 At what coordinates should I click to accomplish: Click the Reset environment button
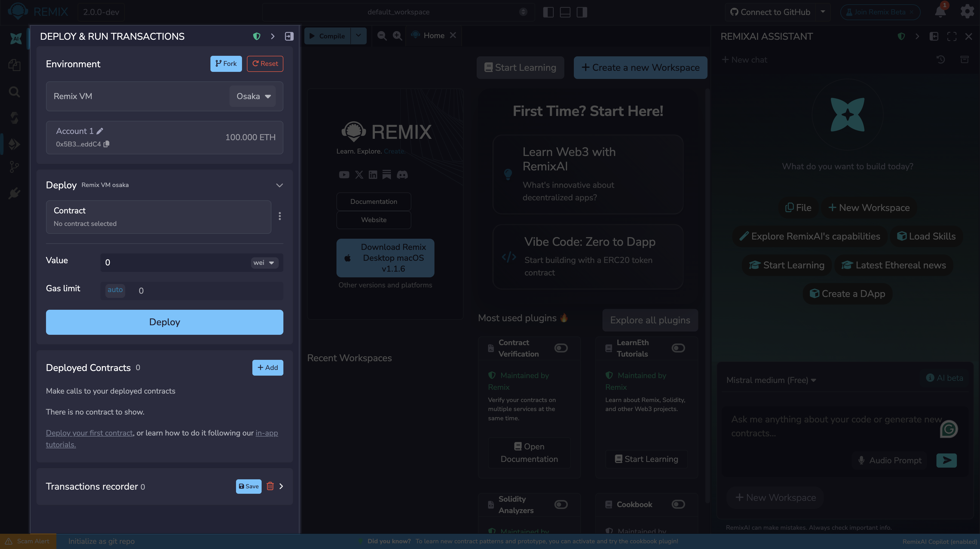coord(265,63)
